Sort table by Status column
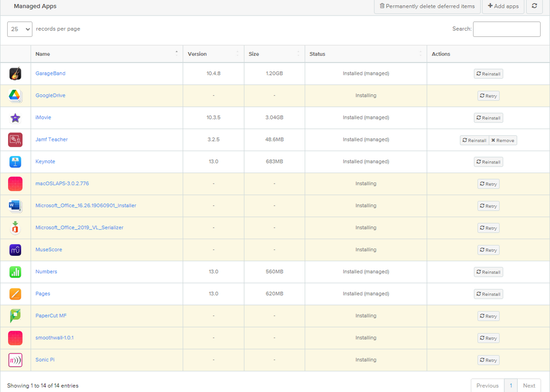The width and height of the screenshot is (550, 392). pos(366,54)
